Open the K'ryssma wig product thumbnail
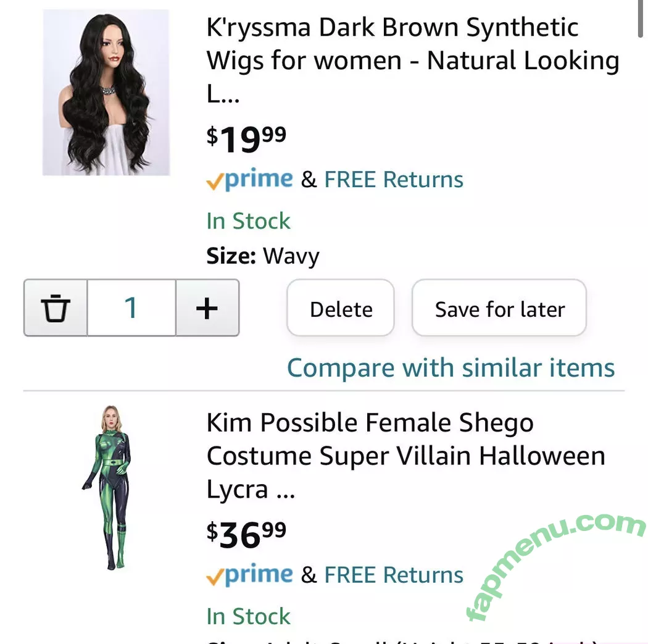The image size is (648, 644). click(106, 93)
